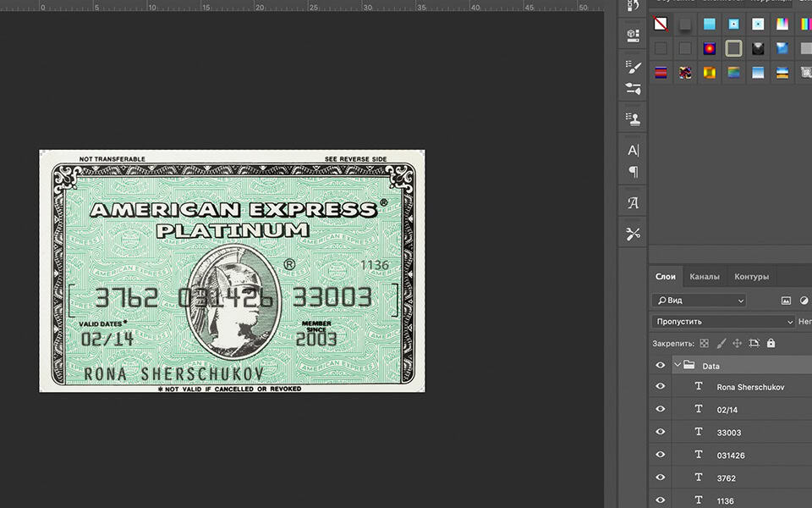The width and height of the screenshot is (812, 508).
Task: Select the 3762 layer name
Action: click(726, 478)
